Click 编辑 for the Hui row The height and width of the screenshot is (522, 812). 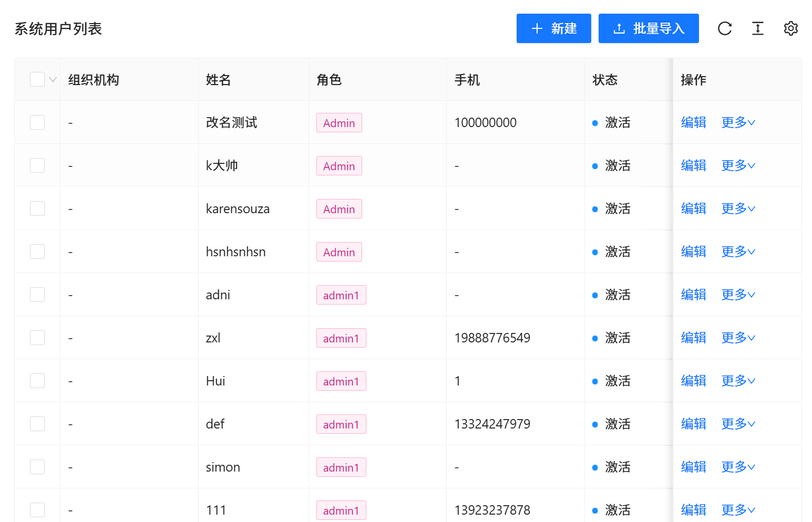(694, 381)
